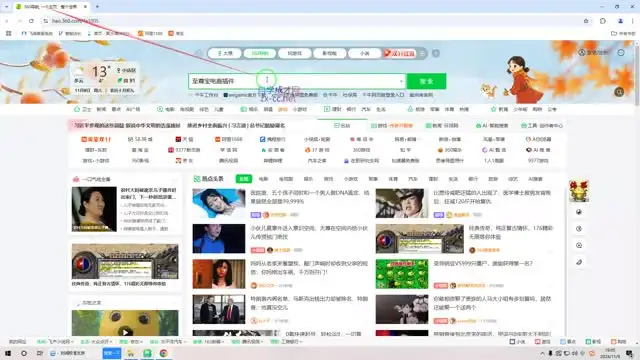
Task: Bookmark this page with the star icon
Action: [x=586, y=21]
